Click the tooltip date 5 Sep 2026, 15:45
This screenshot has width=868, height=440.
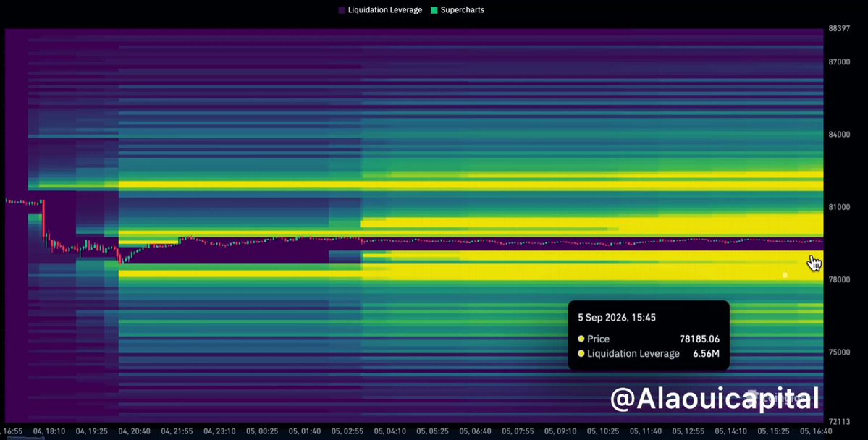point(617,318)
